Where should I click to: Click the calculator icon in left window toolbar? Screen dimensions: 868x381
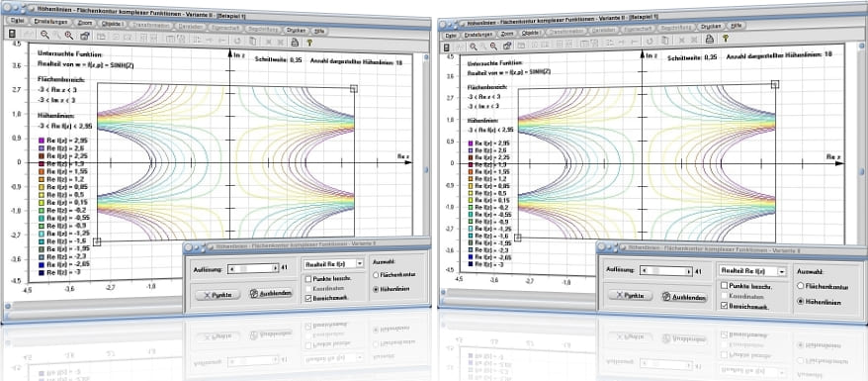coord(12,35)
